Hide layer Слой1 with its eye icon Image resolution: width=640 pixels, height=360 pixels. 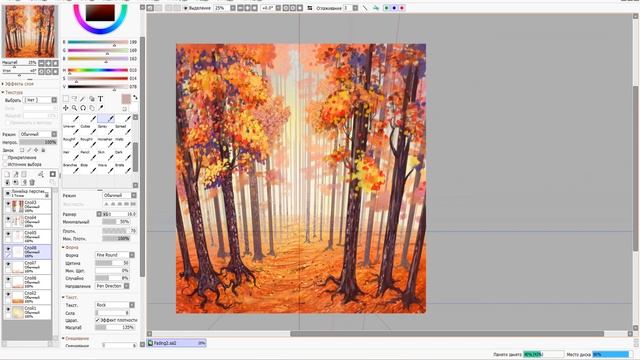point(8,309)
